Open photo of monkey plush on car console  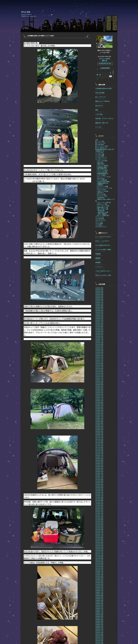[x=57, y=211]
